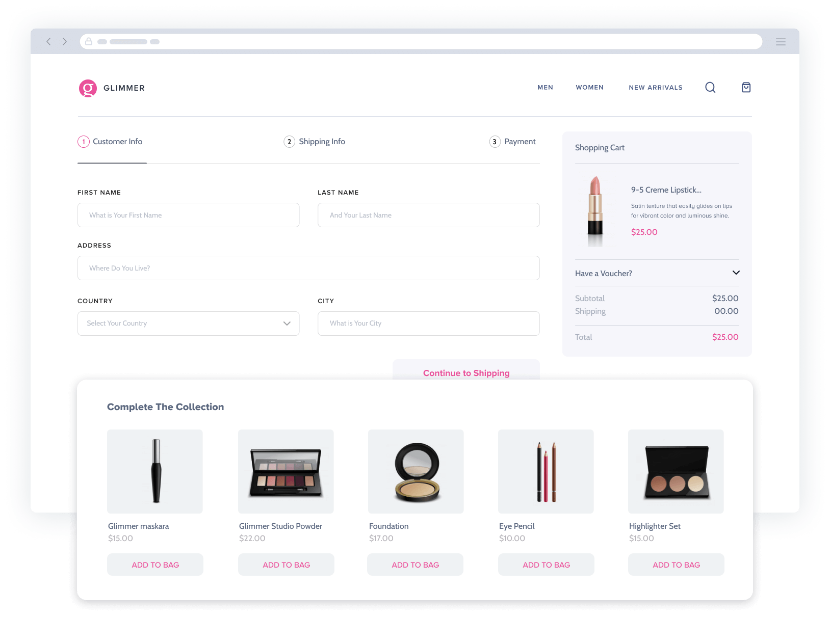Click the Glimmer logo icon

point(88,88)
